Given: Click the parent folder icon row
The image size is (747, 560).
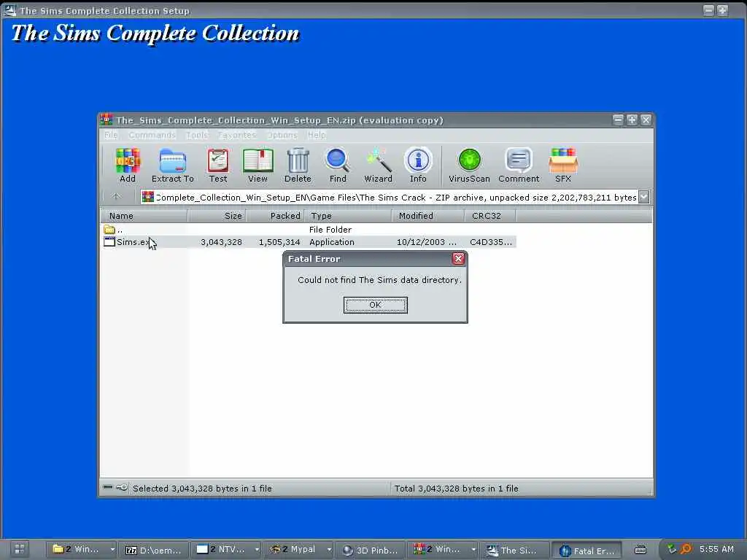Looking at the screenshot, I should pos(109,230).
